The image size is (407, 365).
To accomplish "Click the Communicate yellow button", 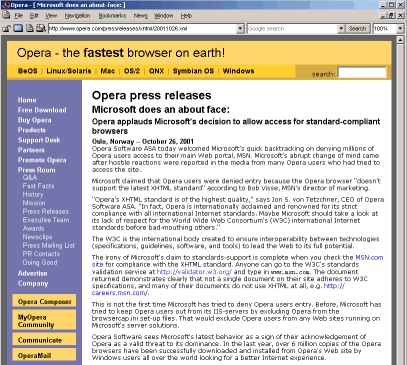I will 44,339.
